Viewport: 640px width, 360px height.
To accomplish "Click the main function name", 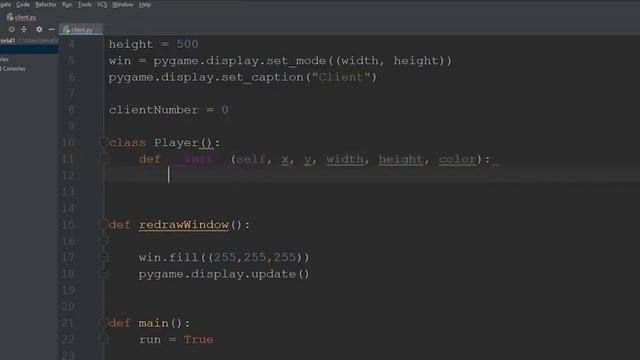I will point(153,323).
